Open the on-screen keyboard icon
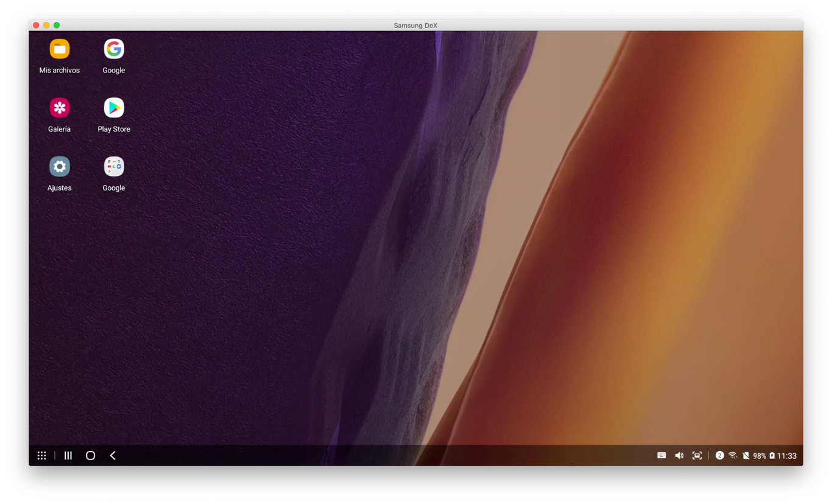This screenshot has height=504, width=832. (661, 455)
